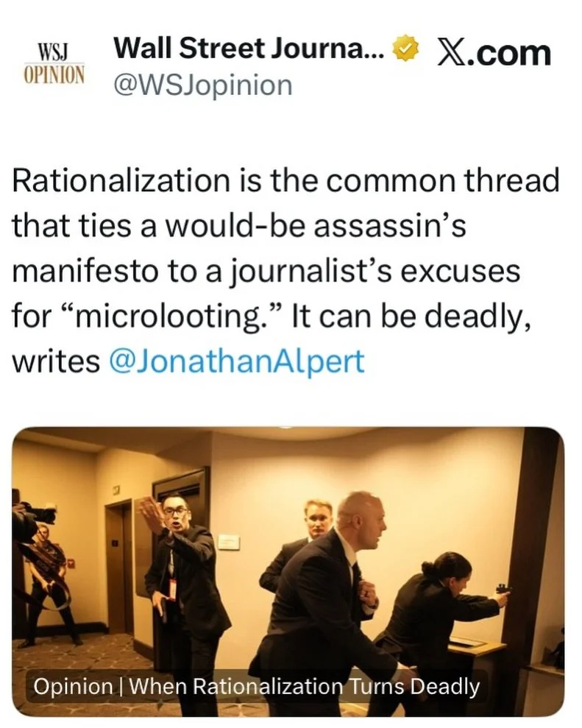Click the X.com label
The image size is (582, 728).
pos(494,52)
